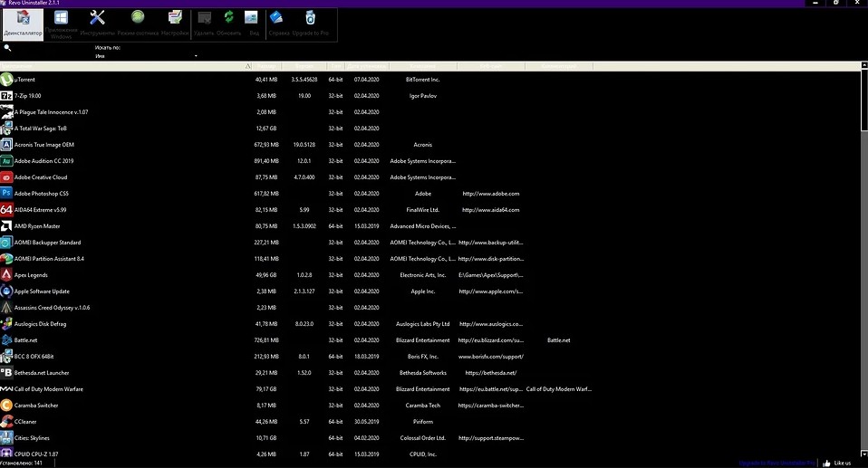Select the CCleaner entry
The width and height of the screenshot is (868, 468).
point(25,422)
